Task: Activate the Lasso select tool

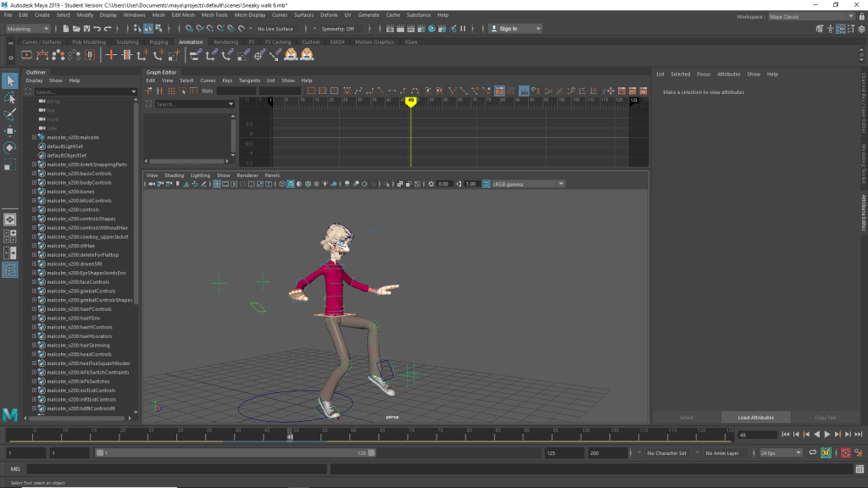Action: [10, 98]
